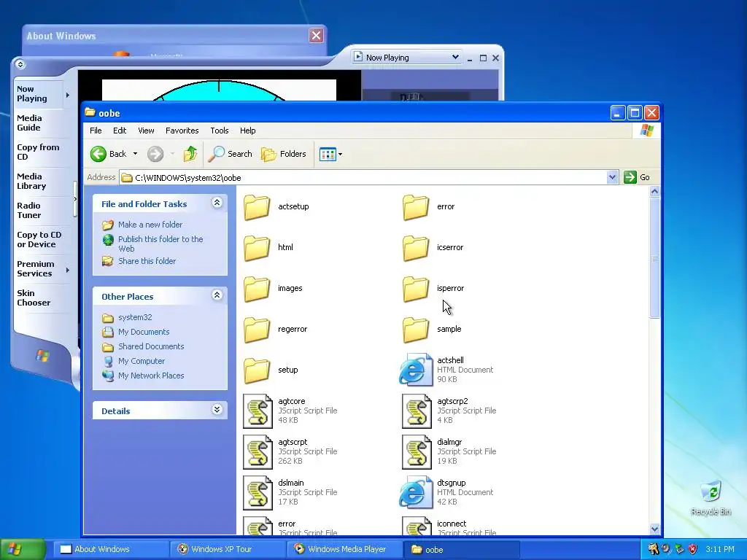Click the Windows logo in Media Player

tap(42, 356)
